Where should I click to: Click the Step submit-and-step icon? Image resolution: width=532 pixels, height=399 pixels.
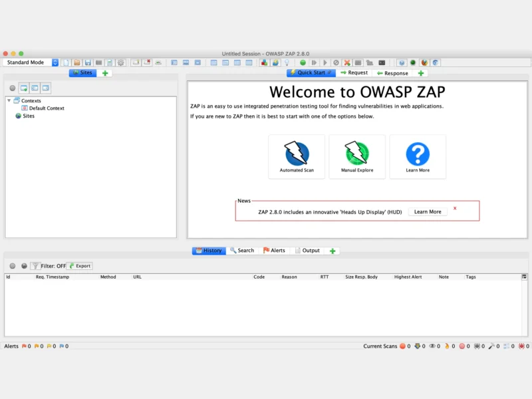314,63
